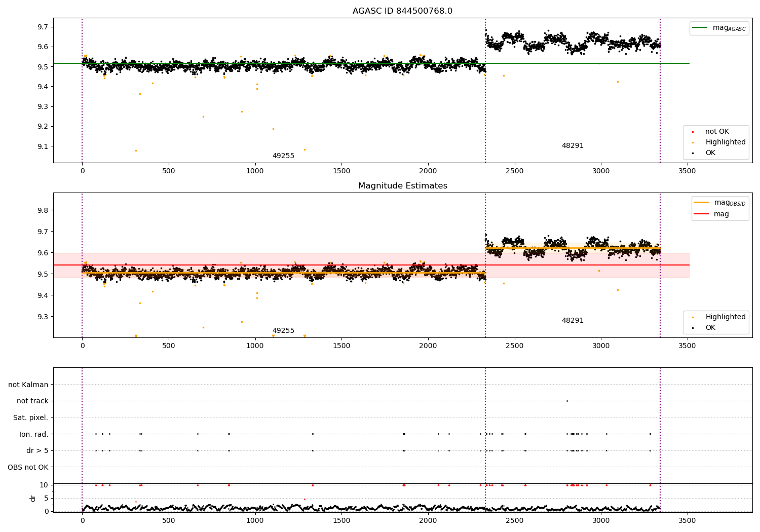This screenshot has width=760, height=532.
Task: Click y-tick '10' on the dr axis
Action: pos(44,485)
